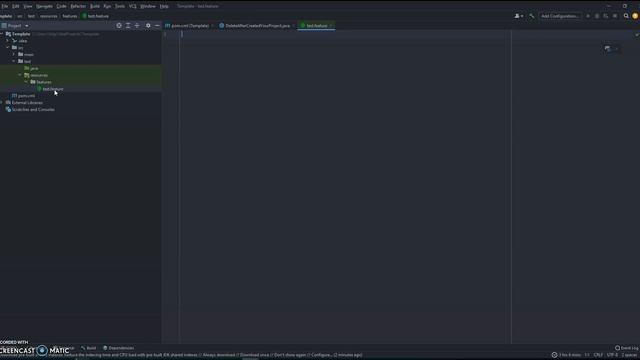The image size is (640, 360).
Task: Open the Tools menu
Action: [120, 6]
